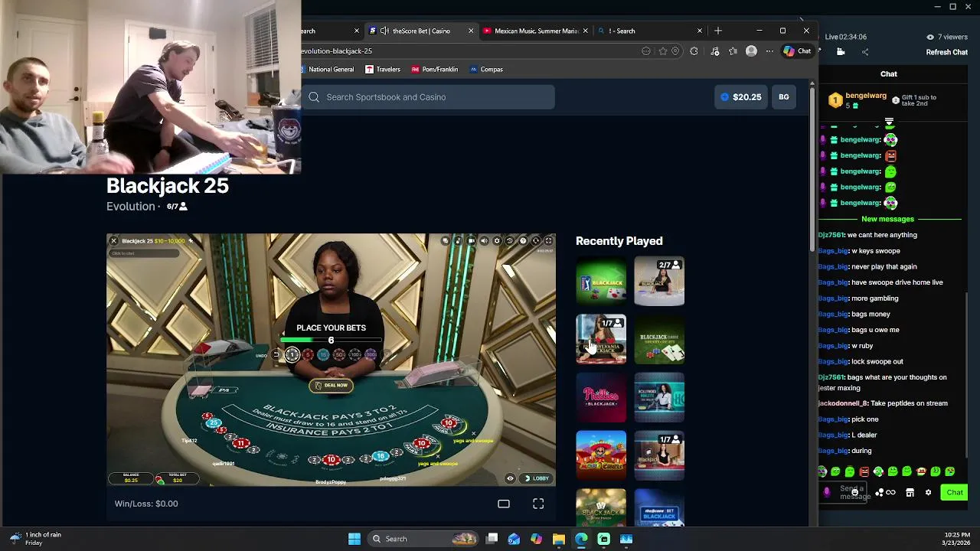Open Travelers bookmark
This screenshot has height=551, width=980.
point(382,69)
